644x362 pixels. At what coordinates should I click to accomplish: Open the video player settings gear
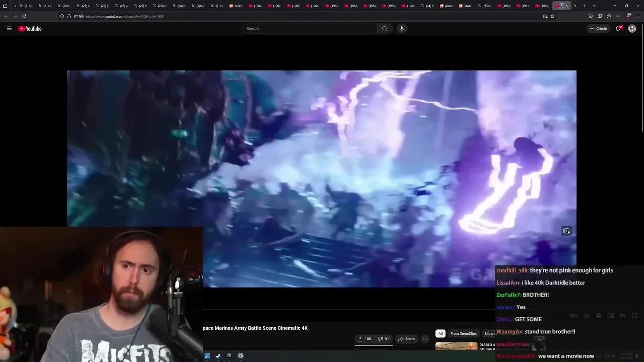[x=598, y=316]
